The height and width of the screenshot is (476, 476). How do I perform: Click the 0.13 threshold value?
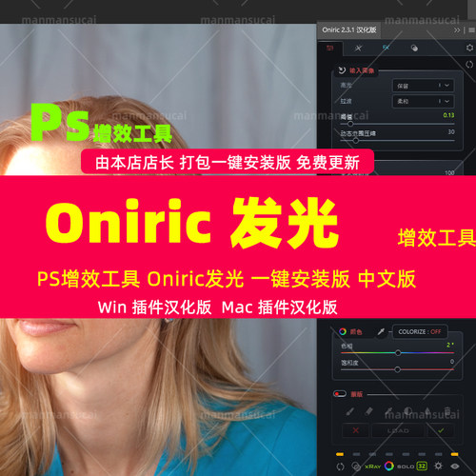448,115
